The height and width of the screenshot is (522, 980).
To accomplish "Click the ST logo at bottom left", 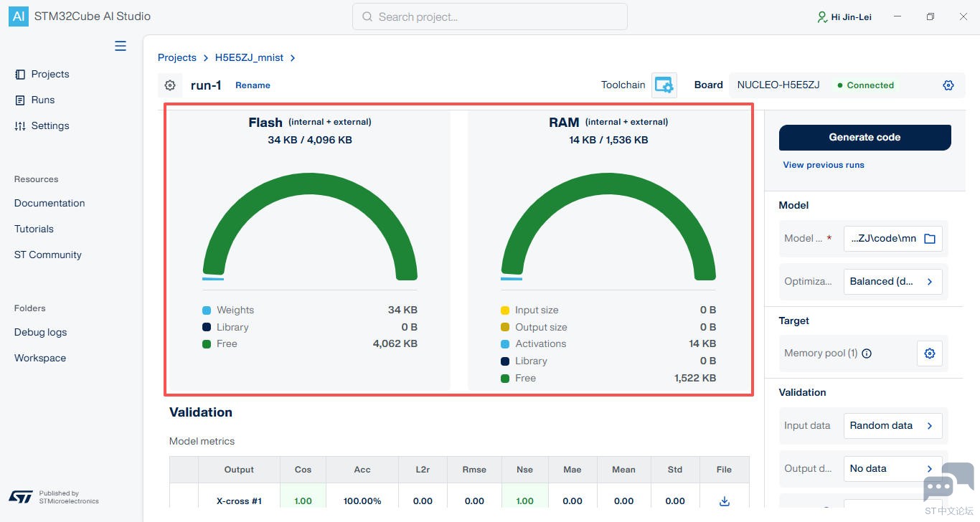I will click(x=21, y=497).
